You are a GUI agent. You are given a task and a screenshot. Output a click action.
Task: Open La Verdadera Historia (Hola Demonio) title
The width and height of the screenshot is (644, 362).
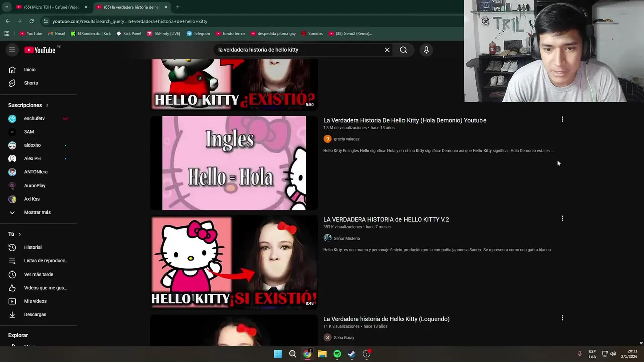pos(405,120)
